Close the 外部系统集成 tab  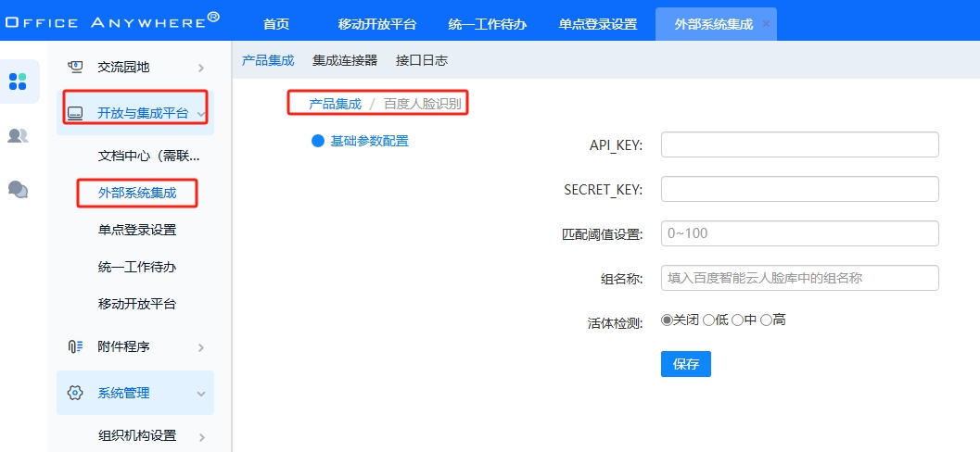point(766,24)
